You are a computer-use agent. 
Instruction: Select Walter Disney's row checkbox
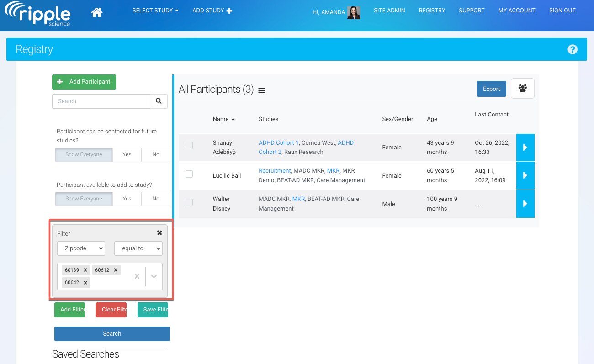[189, 202]
